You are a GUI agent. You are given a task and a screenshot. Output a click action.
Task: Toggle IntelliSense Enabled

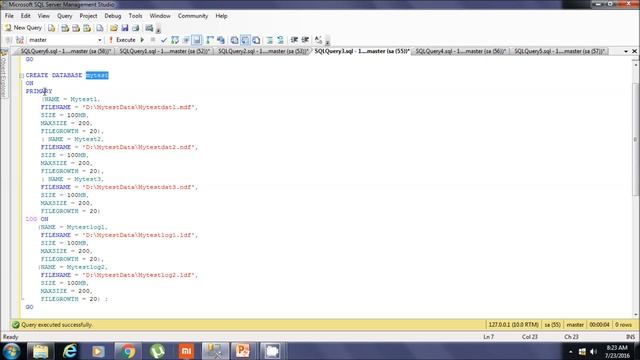click(197, 40)
